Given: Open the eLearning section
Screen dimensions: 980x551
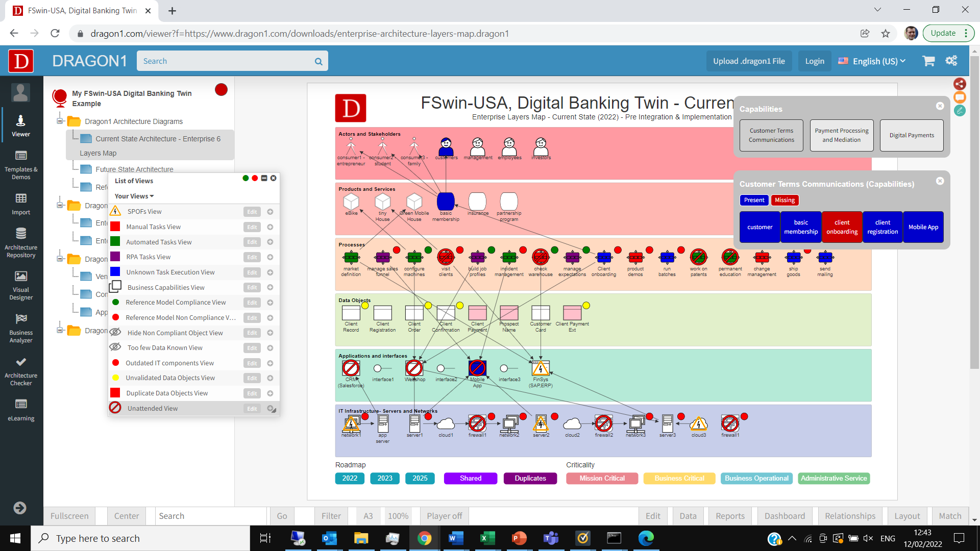Looking at the screenshot, I should coord(21,410).
